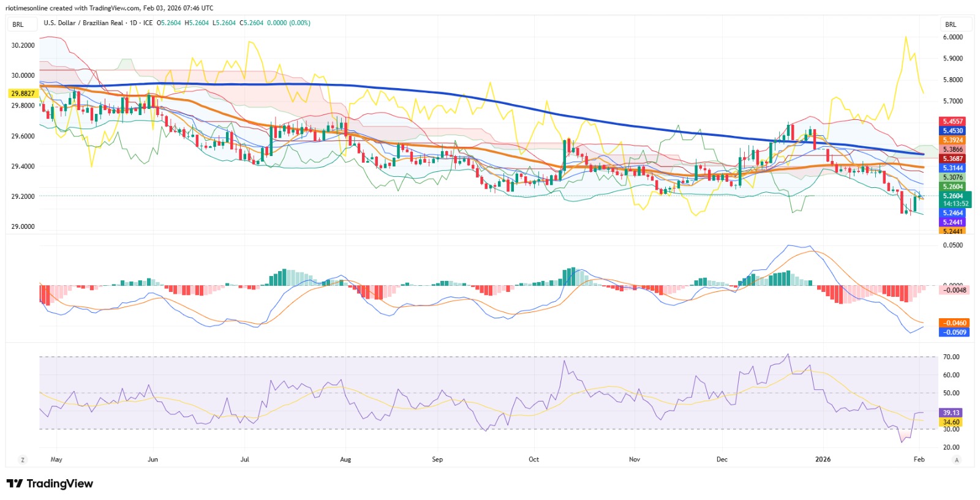Open the left BRL currency selector

pyautogui.click(x=18, y=24)
